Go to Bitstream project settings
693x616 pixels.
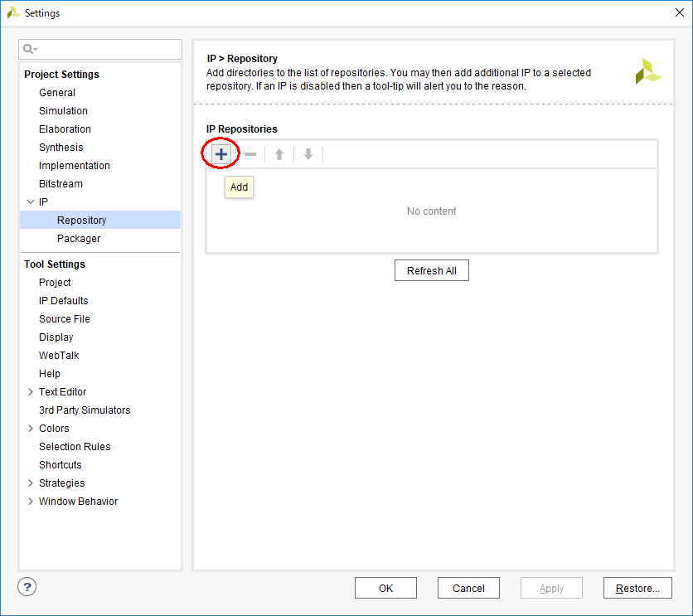tap(61, 184)
